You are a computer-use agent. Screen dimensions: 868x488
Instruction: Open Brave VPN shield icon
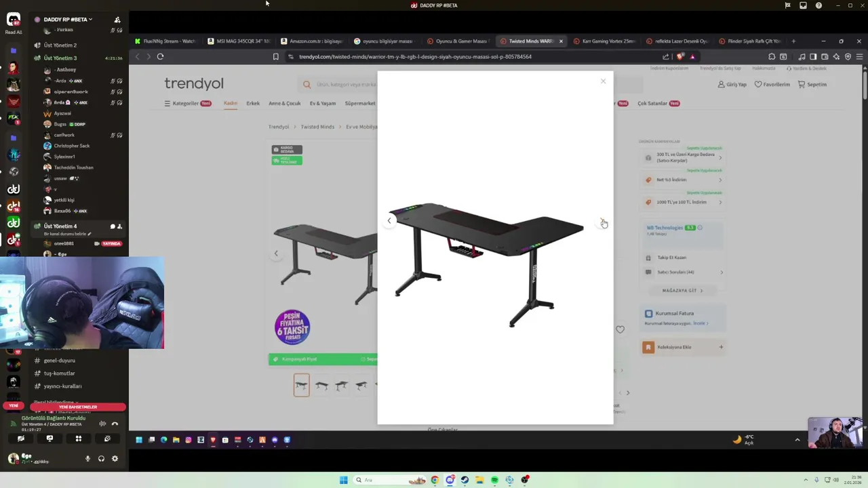[x=848, y=57]
